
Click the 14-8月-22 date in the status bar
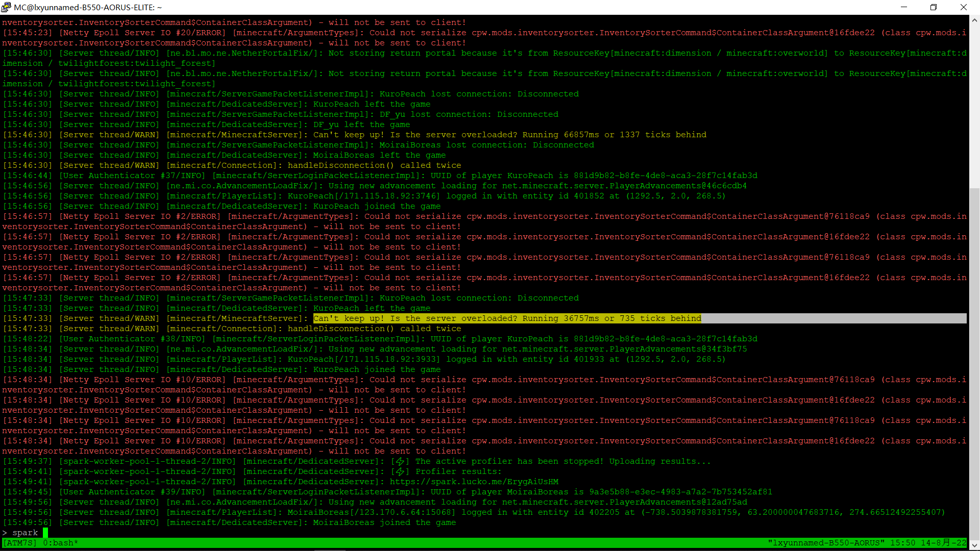click(944, 543)
